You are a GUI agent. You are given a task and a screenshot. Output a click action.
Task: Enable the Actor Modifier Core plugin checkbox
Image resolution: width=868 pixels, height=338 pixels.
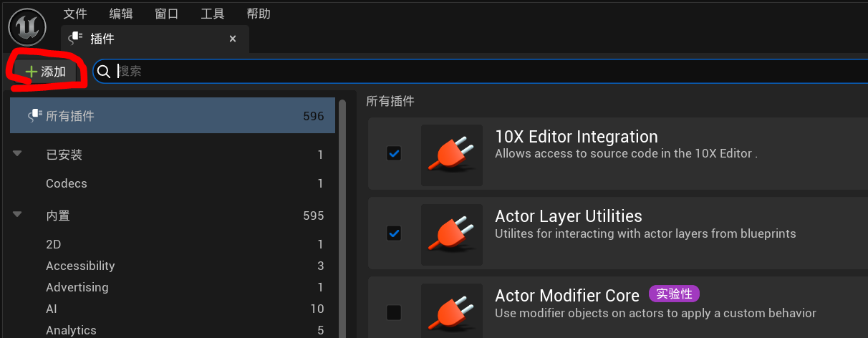tap(394, 312)
